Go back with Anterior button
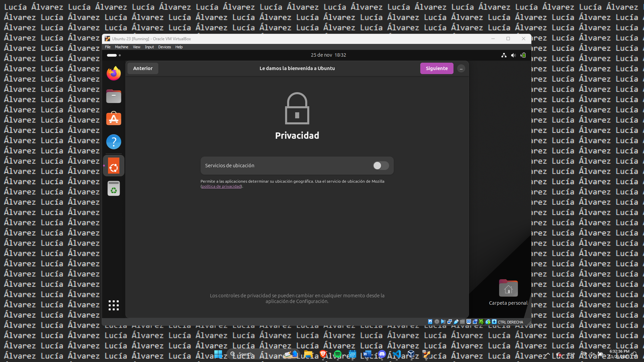This screenshot has width=644, height=362. 143,68
